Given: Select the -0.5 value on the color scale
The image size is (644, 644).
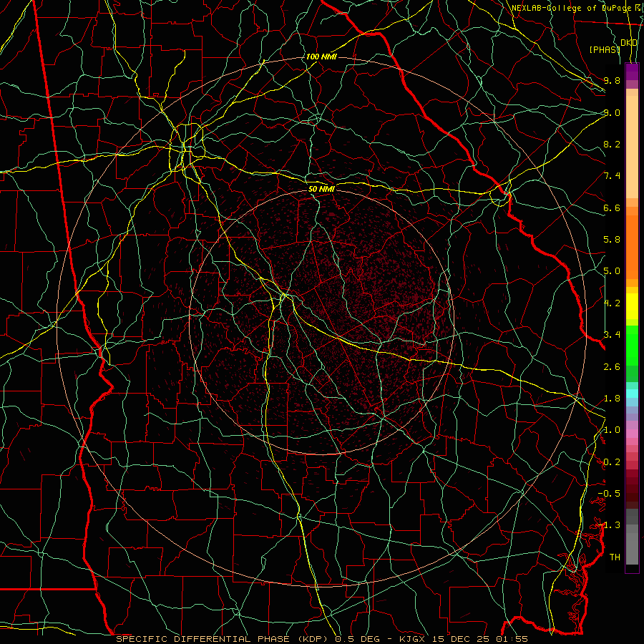Looking at the screenshot, I should [609, 494].
